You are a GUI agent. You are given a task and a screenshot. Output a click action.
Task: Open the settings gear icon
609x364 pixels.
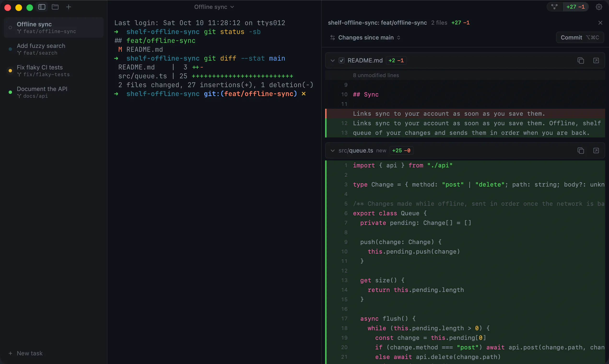click(599, 7)
